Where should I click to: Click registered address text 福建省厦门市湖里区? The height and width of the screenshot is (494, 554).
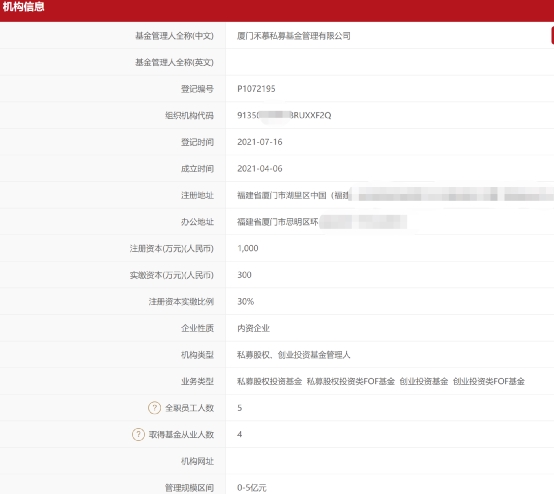(273, 195)
